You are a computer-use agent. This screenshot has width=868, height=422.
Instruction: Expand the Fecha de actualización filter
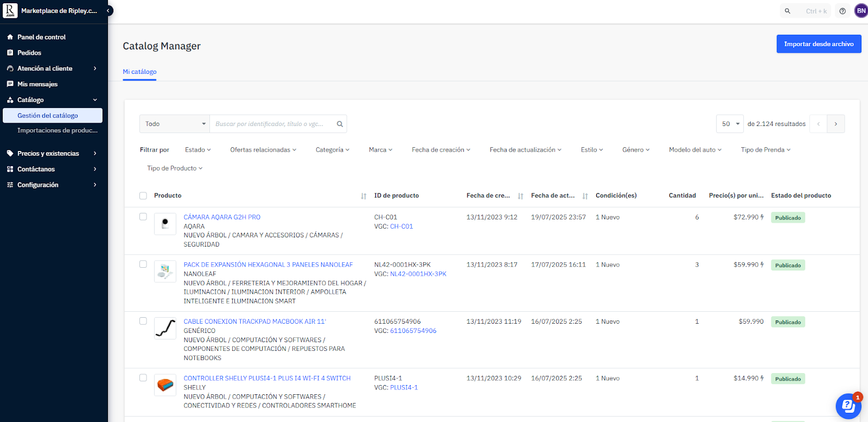point(526,150)
